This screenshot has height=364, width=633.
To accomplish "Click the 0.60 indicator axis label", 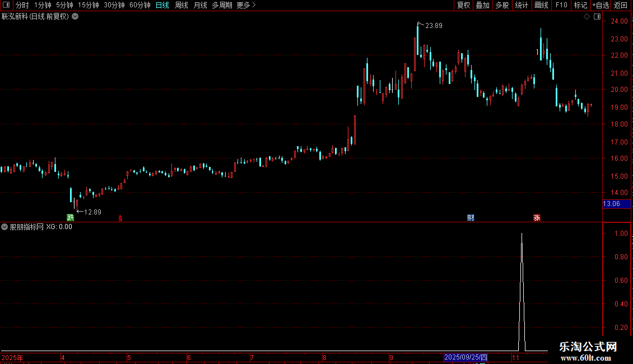I will click(x=621, y=281).
